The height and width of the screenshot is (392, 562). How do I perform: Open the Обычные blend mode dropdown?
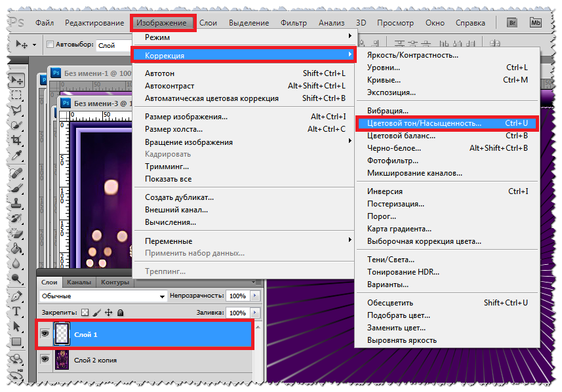pos(103,296)
